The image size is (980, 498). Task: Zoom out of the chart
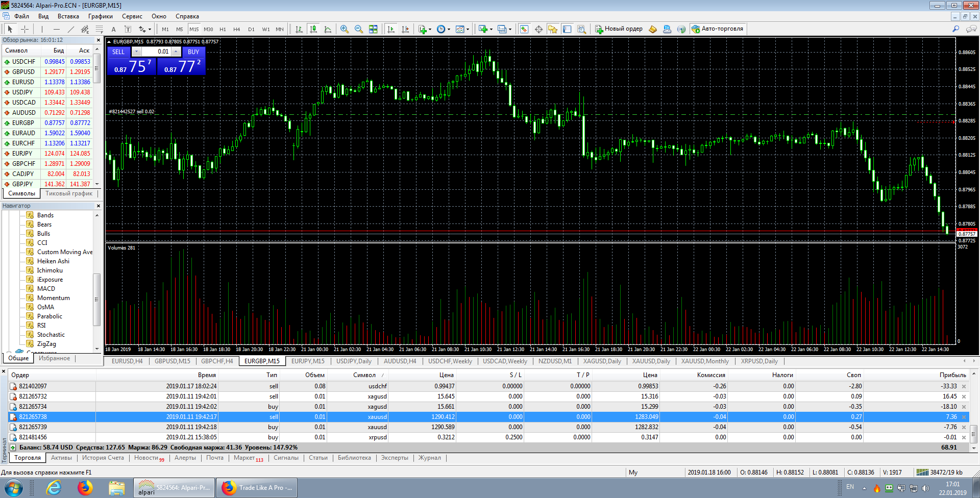pyautogui.click(x=359, y=29)
